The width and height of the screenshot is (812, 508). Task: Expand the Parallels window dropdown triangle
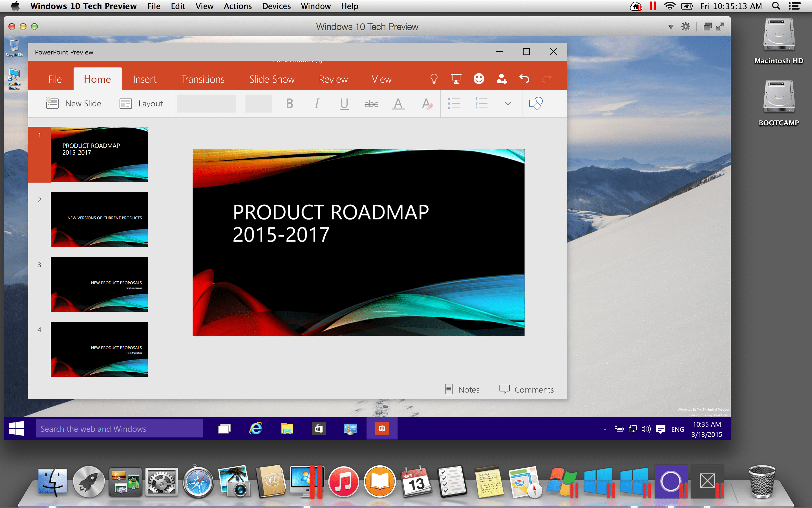[671, 27]
